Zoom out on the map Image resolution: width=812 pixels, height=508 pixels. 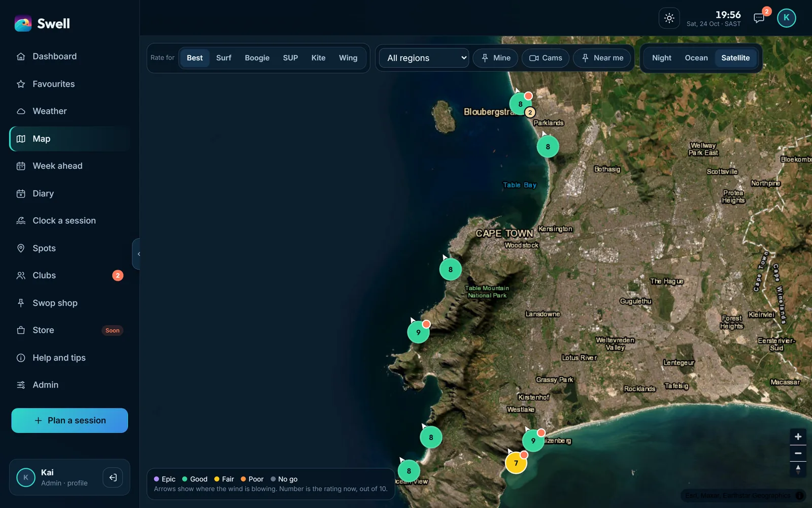[x=798, y=453]
